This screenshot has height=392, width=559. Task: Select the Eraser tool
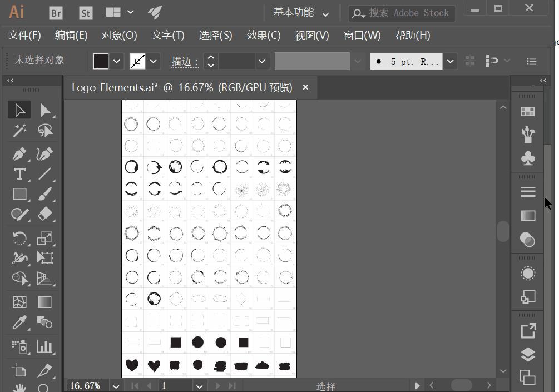click(45, 214)
